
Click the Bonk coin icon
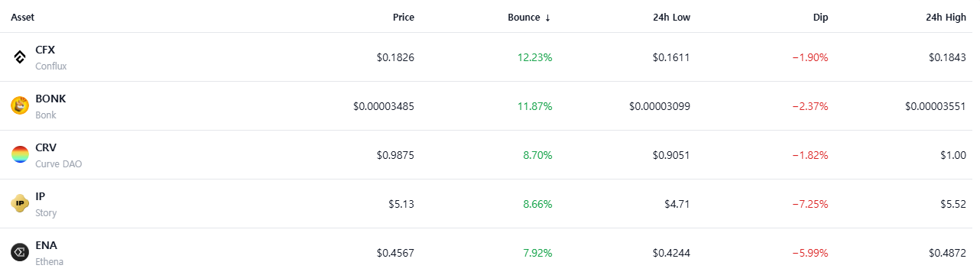click(20, 106)
